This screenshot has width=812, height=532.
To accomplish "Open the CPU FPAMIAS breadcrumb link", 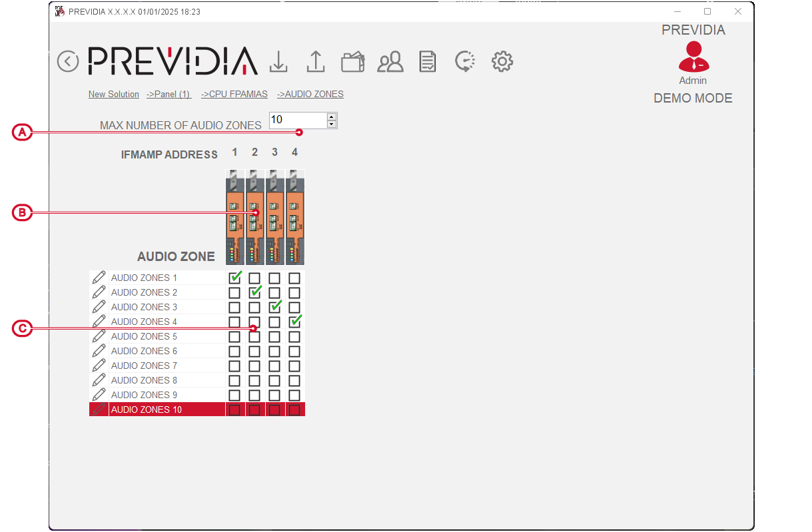I will (x=234, y=95).
